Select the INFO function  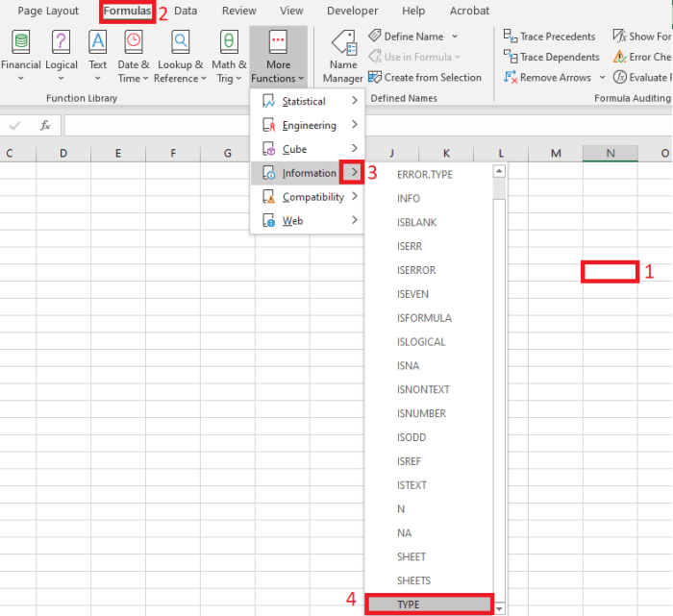[429, 199]
